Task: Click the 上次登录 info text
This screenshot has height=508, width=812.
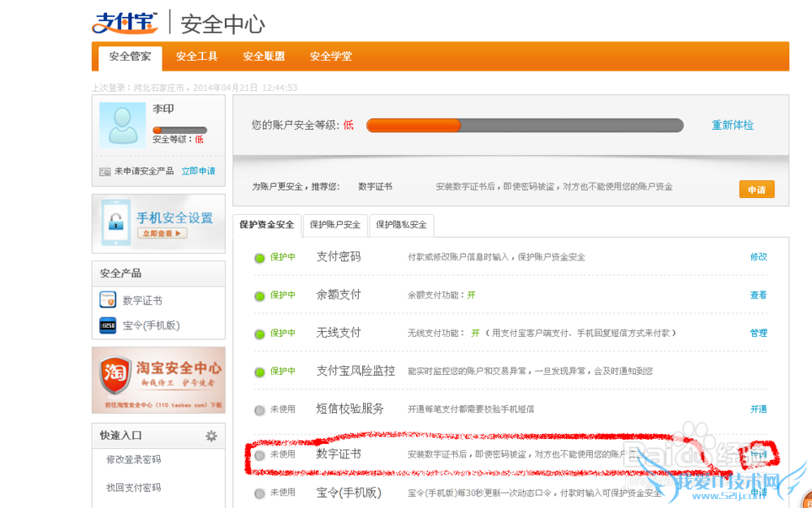Action: 195,88
